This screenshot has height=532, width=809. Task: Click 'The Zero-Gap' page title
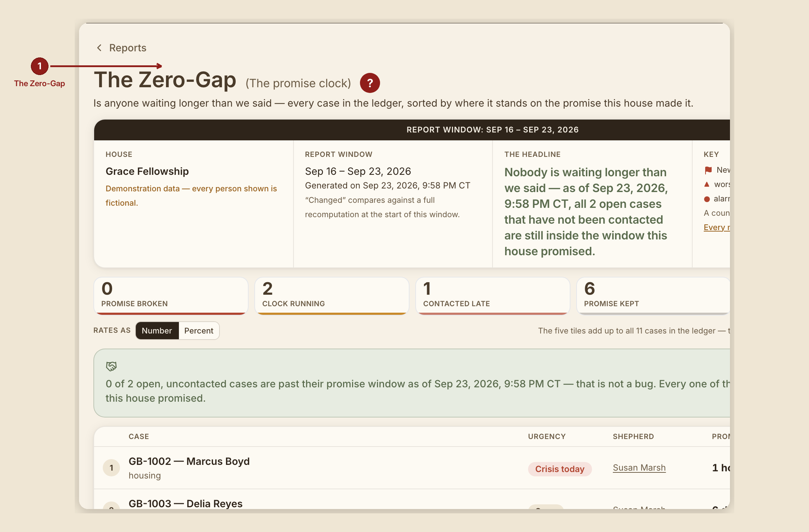coord(165,80)
